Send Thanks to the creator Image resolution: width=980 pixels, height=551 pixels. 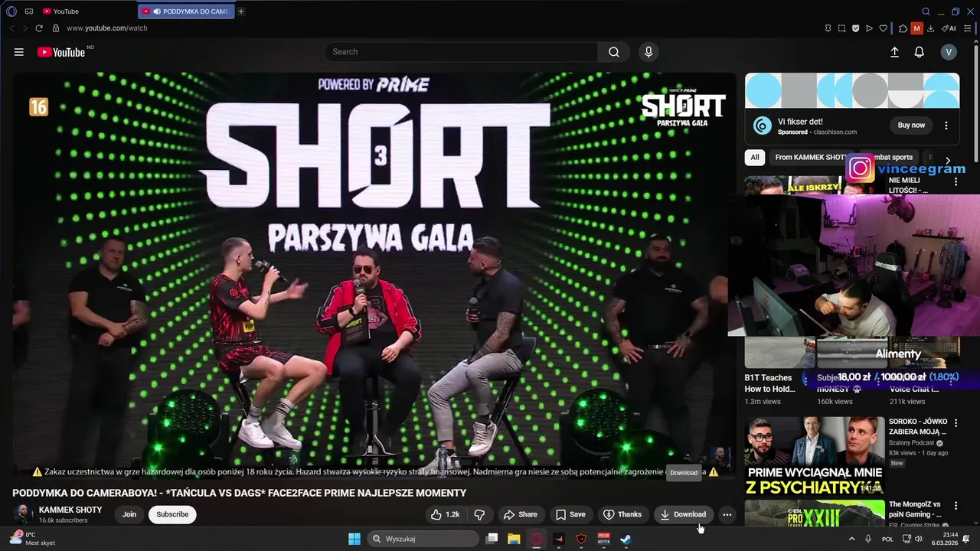click(622, 514)
